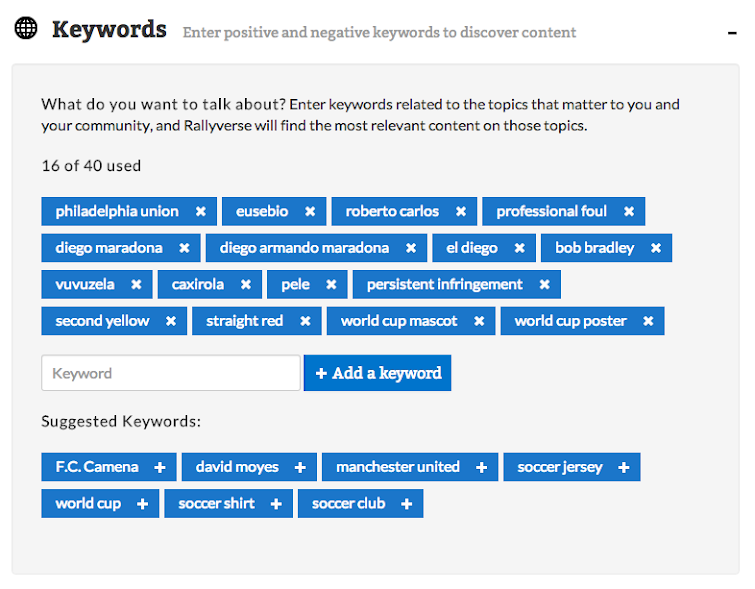Select the 'Keywords' section heading

(109, 29)
